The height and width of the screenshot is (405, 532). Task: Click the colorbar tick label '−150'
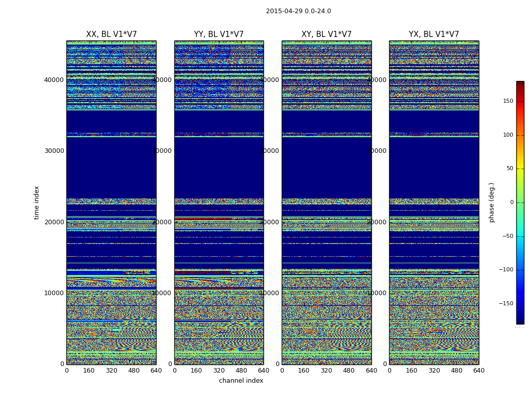click(x=506, y=303)
